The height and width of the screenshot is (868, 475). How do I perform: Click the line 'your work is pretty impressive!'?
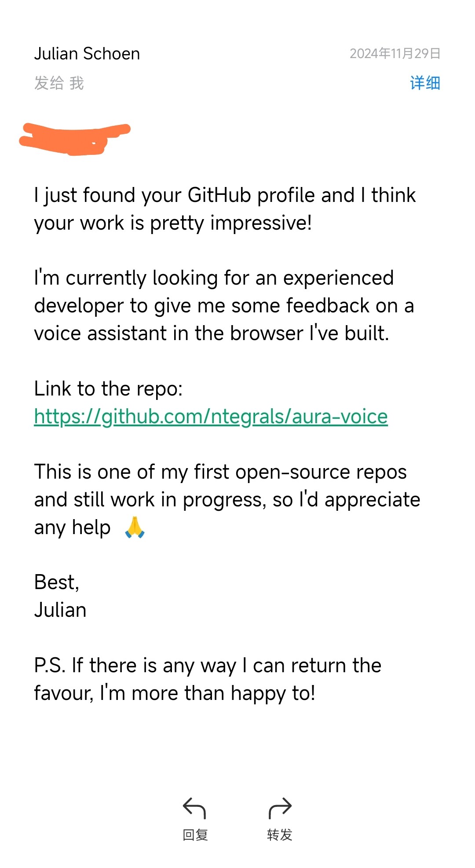pyautogui.click(x=173, y=223)
